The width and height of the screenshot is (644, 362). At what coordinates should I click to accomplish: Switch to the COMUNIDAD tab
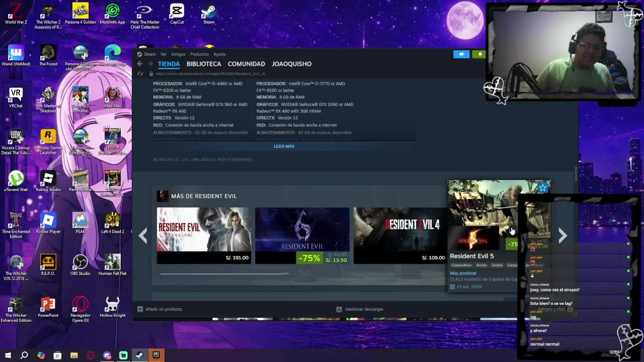coord(246,64)
